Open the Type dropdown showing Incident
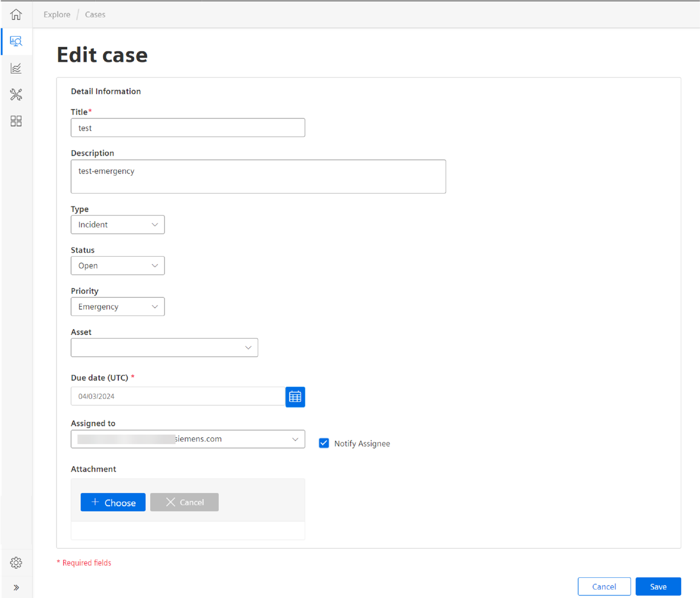700x598 pixels. (x=117, y=225)
